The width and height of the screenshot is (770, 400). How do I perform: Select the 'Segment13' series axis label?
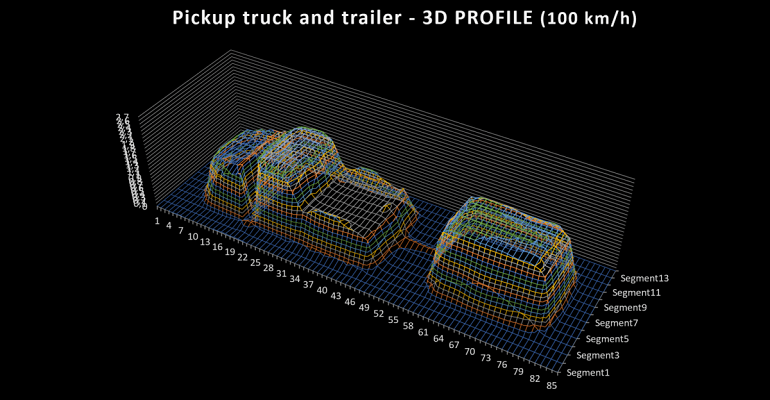(x=644, y=278)
